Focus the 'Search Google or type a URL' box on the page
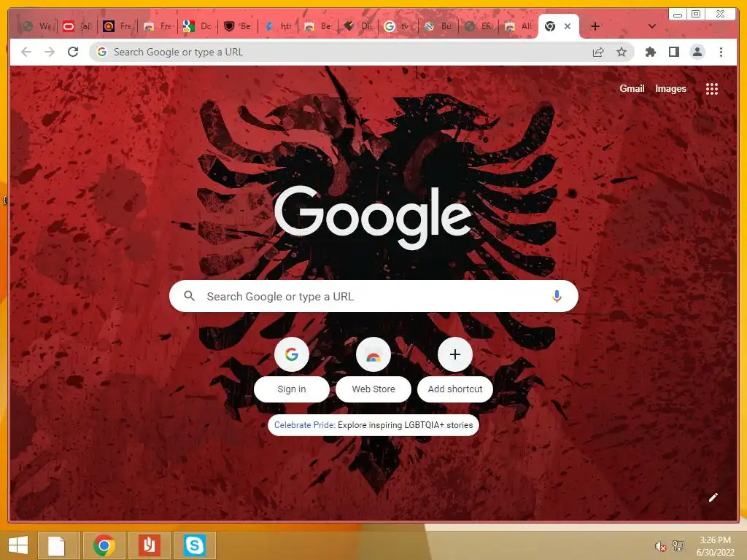The width and height of the screenshot is (747, 560). pyautogui.click(x=373, y=296)
